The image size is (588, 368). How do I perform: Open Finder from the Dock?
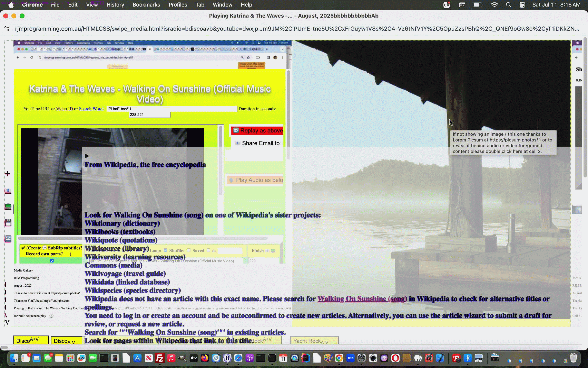14,358
